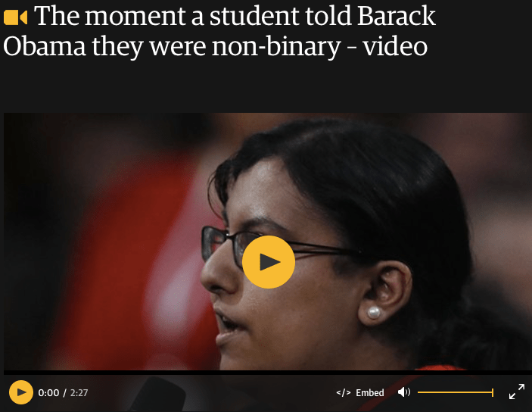
Task: Start the video with the large yellow play button
Action: coord(269,262)
